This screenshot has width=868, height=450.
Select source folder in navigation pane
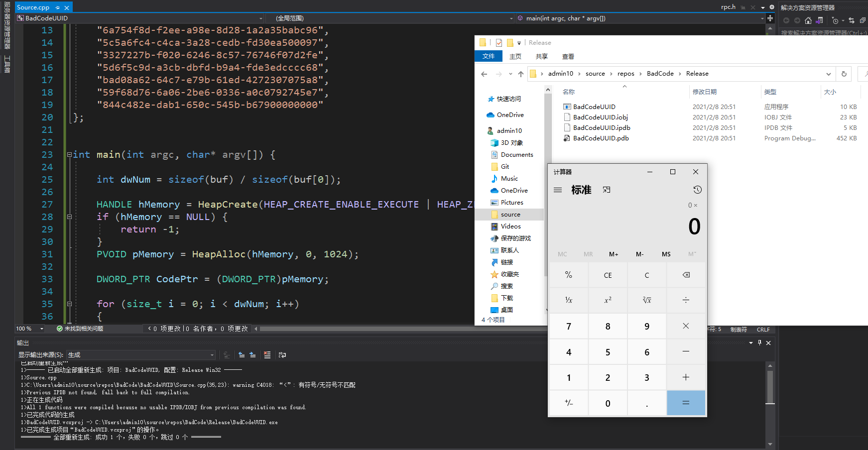510,214
